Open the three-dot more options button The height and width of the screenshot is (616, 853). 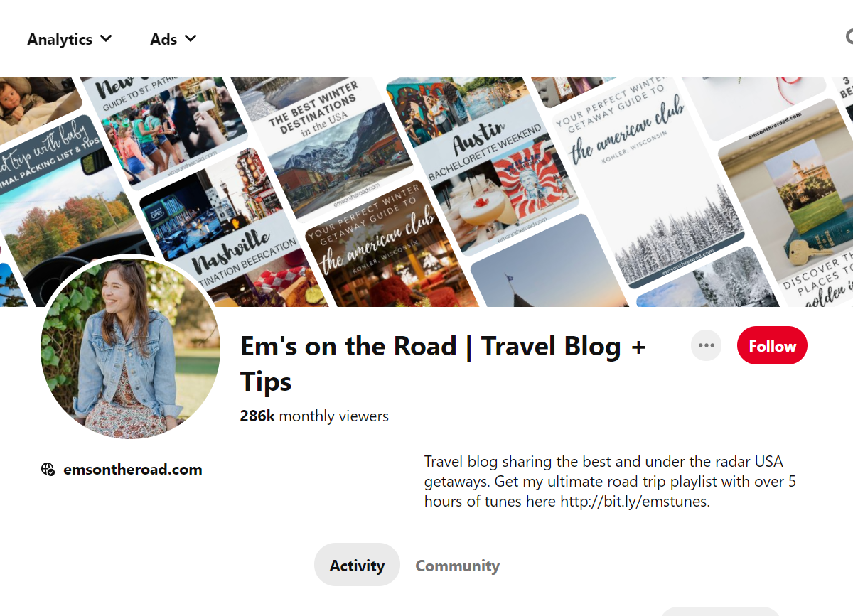point(706,345)
